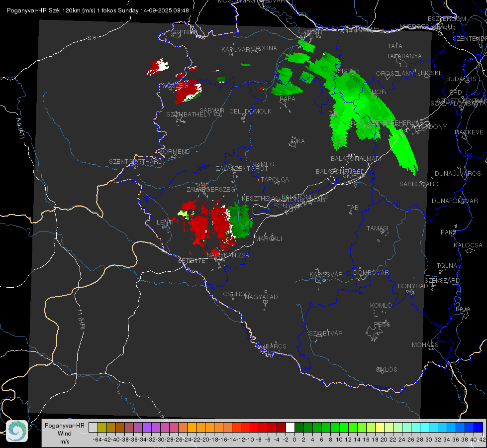Click the PAPA city label

[288, 99]
